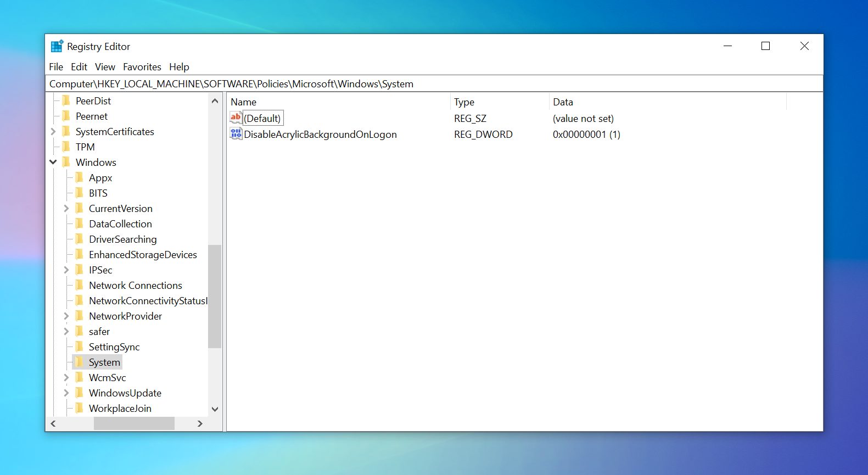Click the (value not set) data cell
The height and width of the screenshot is (475, 868).
pos(583,118)
